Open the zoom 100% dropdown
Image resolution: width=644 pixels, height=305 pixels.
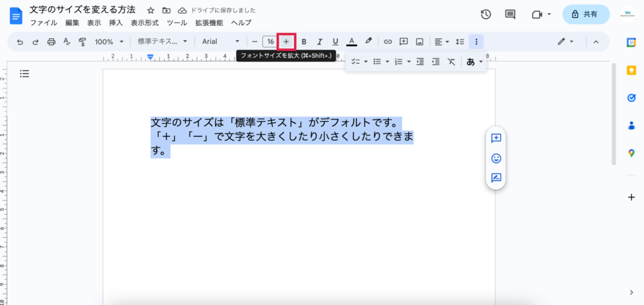coord(108,42)
